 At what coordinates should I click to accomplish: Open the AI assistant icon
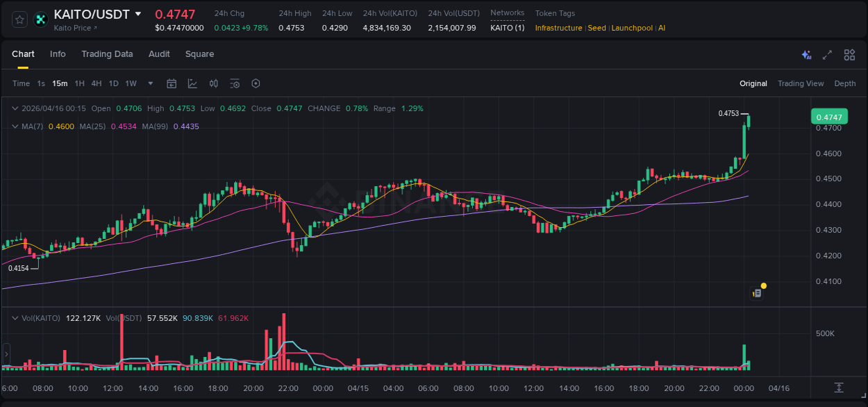click(806, 54)
